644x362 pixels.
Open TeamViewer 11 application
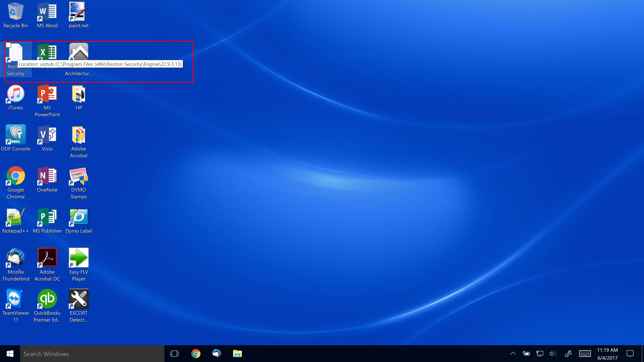click(x=15, y=299)
